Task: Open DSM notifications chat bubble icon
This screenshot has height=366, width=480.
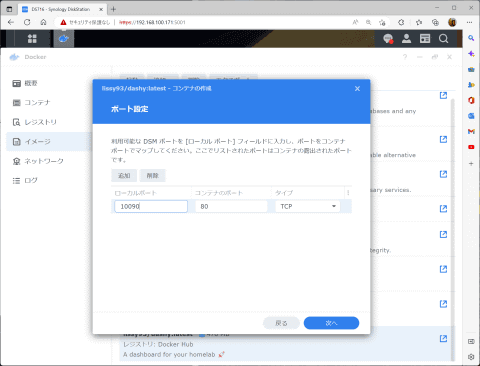Action: tap(388, 39)
